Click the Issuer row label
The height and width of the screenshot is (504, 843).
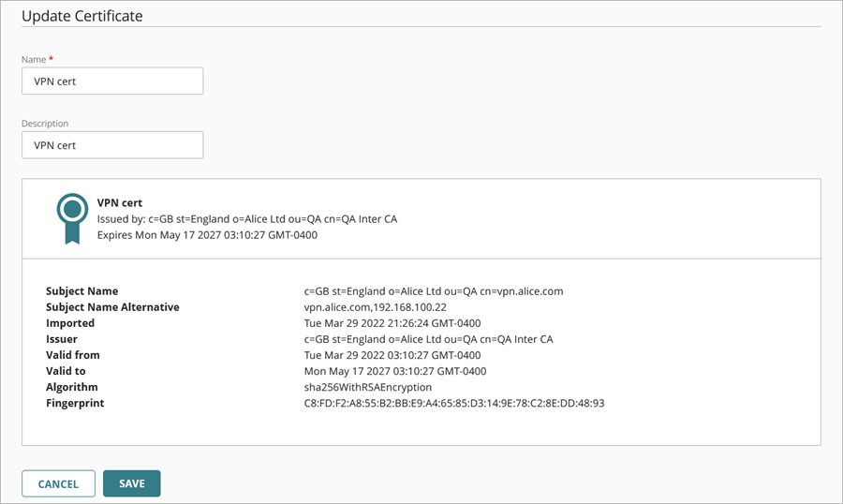[62, 339]
